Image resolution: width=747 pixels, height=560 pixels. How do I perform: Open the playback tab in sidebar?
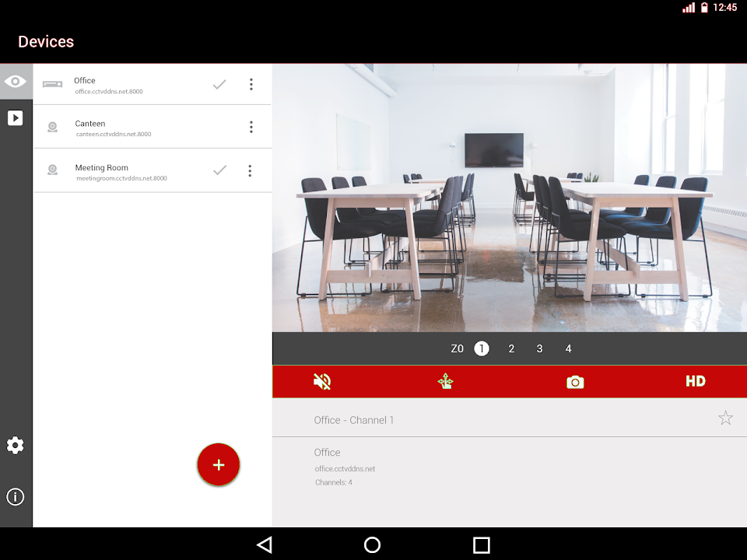pos(16,118)
